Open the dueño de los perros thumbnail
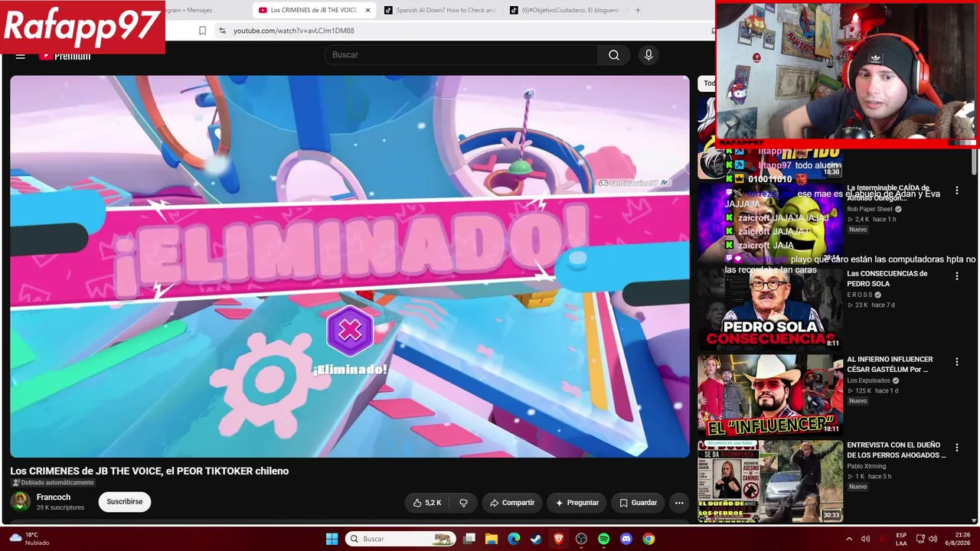The height and width of the screenshot is (551, 980). coord(770,481)
